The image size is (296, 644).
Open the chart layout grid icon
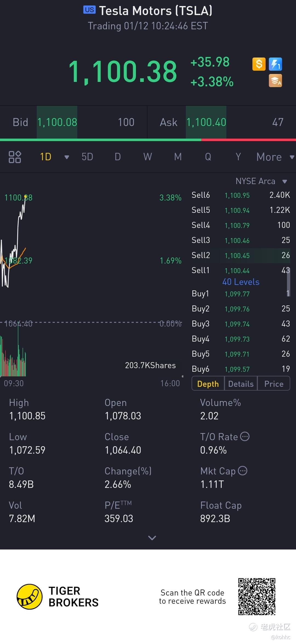15,157
